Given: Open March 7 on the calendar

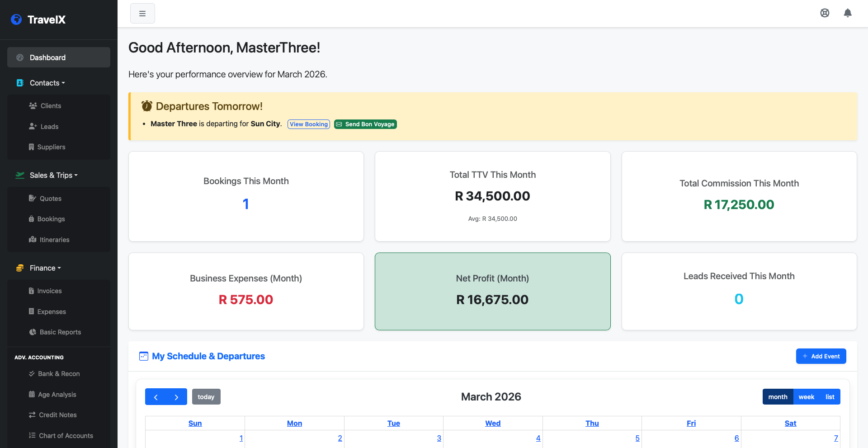Looking at the screenshot, I should 836,438.
